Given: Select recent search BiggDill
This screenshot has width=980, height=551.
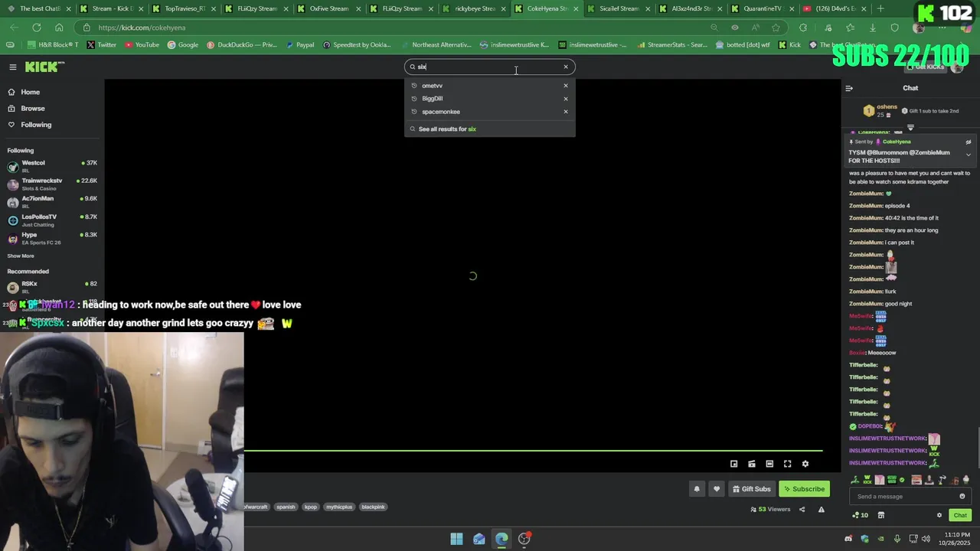Looking at the screenshot, I should (x=432, y=99).
